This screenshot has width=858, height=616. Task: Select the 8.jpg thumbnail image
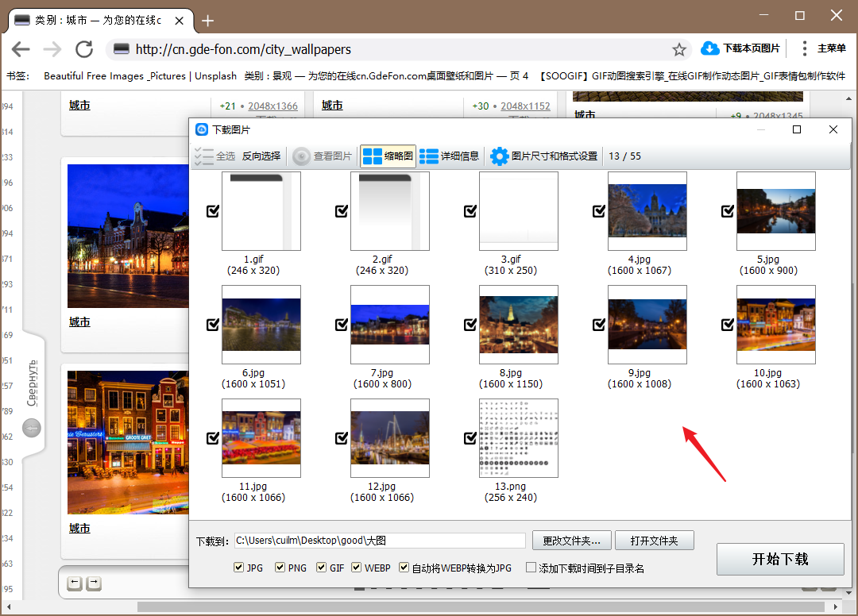click(519, 325)
